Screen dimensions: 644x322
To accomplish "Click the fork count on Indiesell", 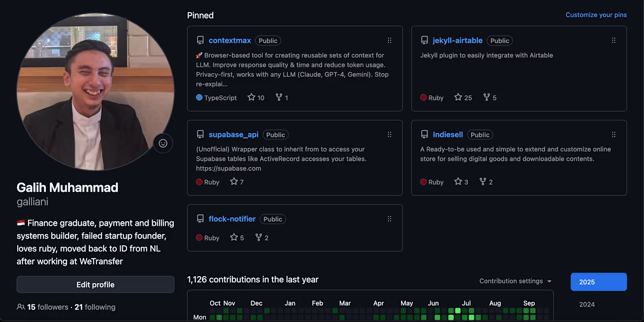I will tap(486, 182).
